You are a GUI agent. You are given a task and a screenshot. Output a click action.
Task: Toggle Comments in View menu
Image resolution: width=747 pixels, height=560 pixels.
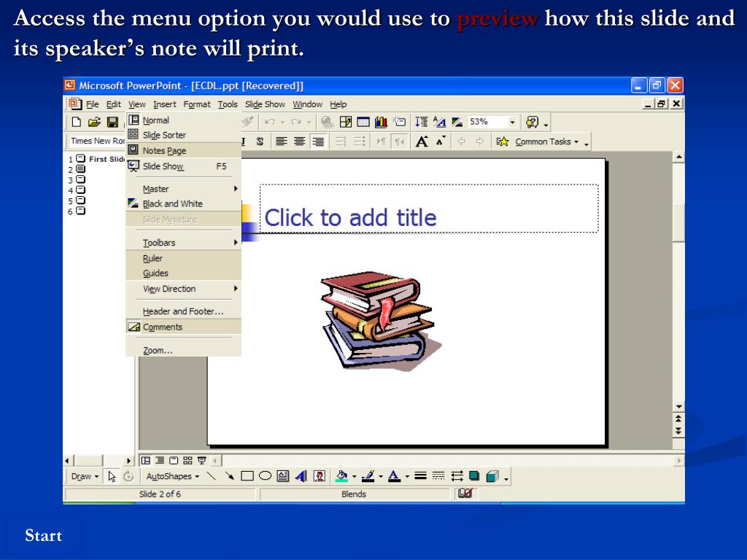(x=183, y=327)
